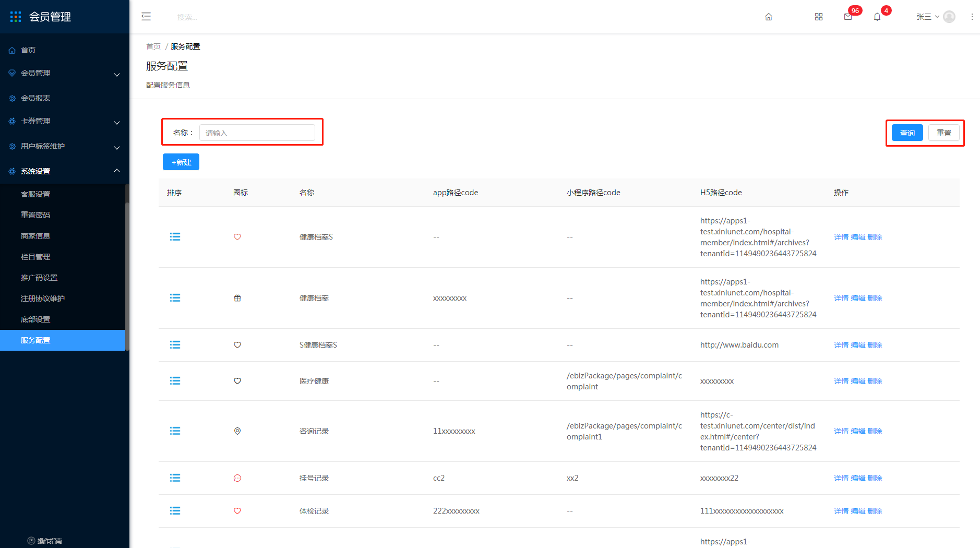Click the 操作指南 label

coord(50,541)
